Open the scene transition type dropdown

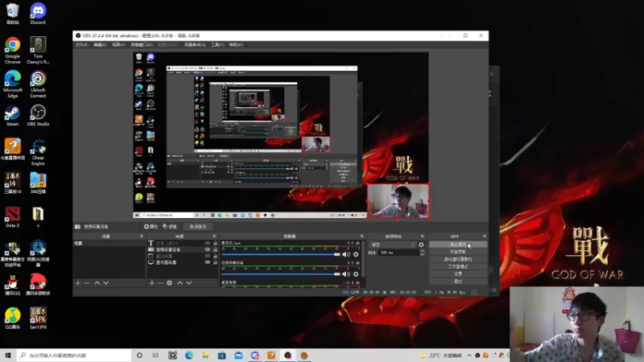393,245
